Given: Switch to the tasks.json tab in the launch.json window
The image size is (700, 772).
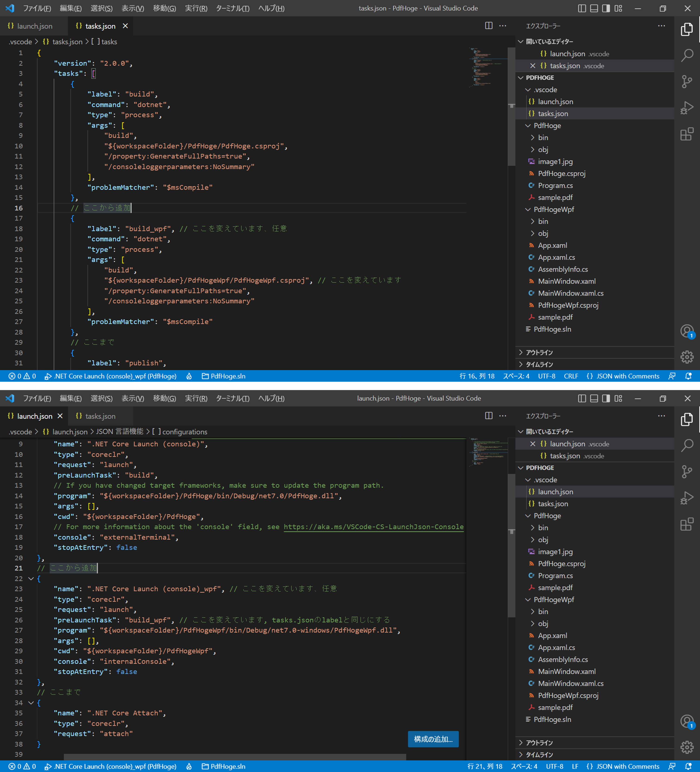Looking at the screenshot, I should (x=100, y=416).
